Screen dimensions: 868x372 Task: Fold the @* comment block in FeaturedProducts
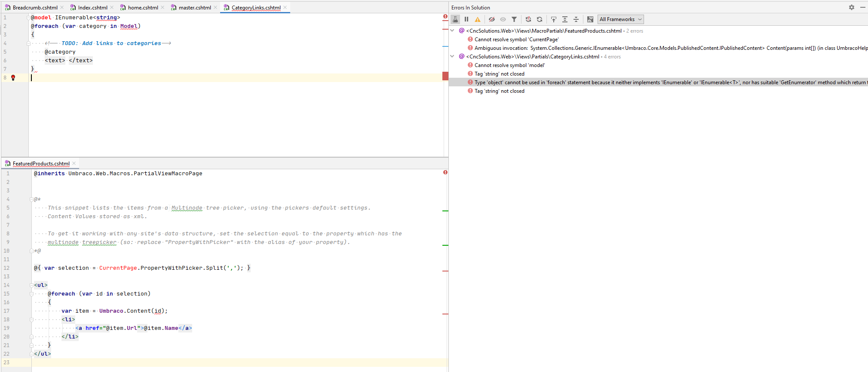point(31,199)
